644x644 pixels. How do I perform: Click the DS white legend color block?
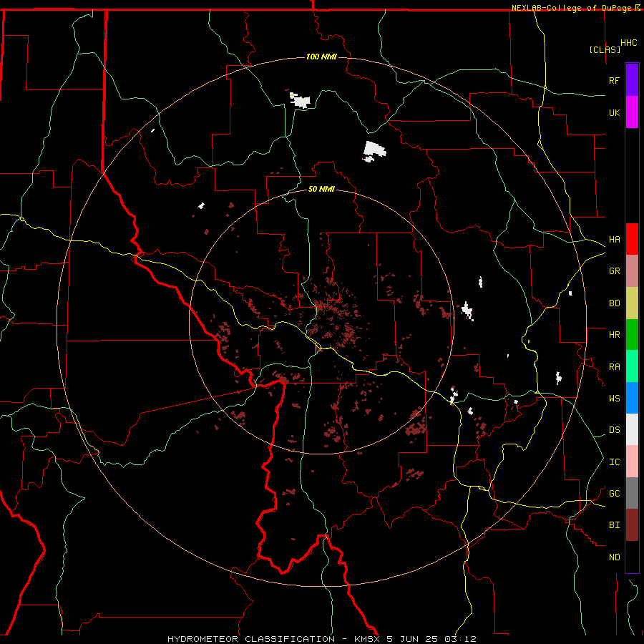pos(632,429)
